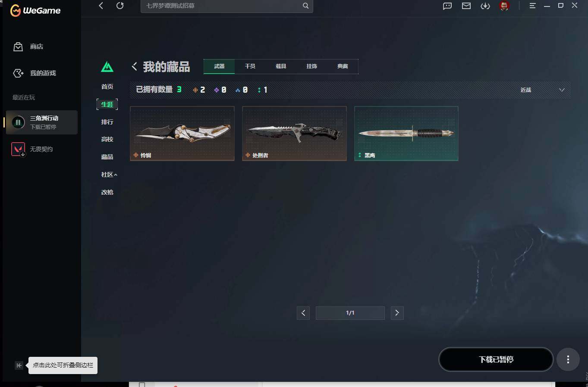Click the green rarity count icon
588x387 pixels.
coord(259,90)
